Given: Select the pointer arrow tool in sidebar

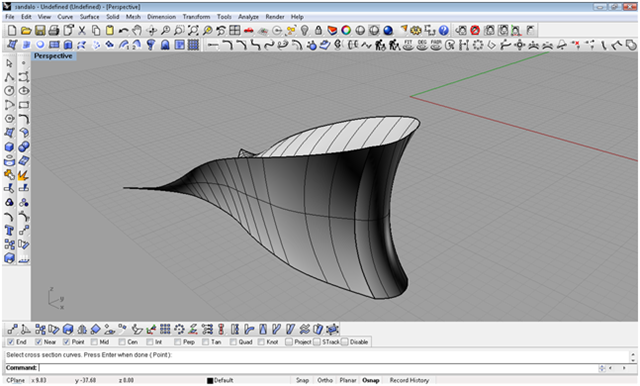Looking at the screenshot, I should point(9,63).
